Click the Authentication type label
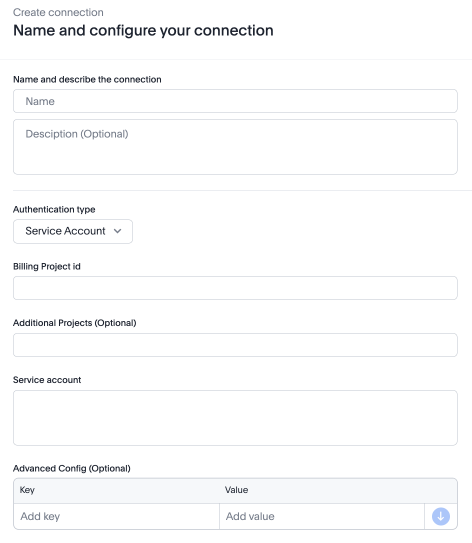The width and height of the screenshot is (472, 543). tap(54, 210)
